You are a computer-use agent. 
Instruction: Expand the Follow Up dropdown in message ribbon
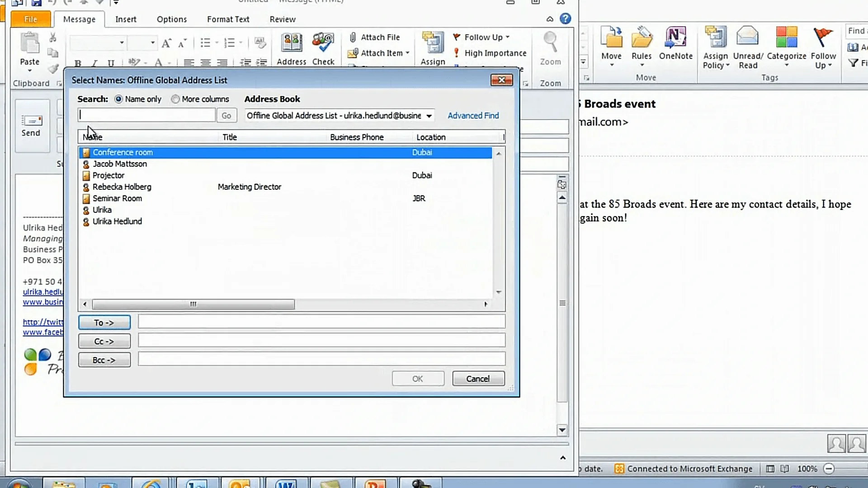pos(508,38)
